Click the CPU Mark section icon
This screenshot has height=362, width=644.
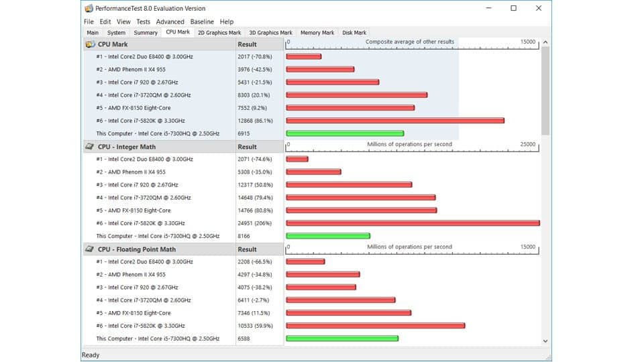90,44
